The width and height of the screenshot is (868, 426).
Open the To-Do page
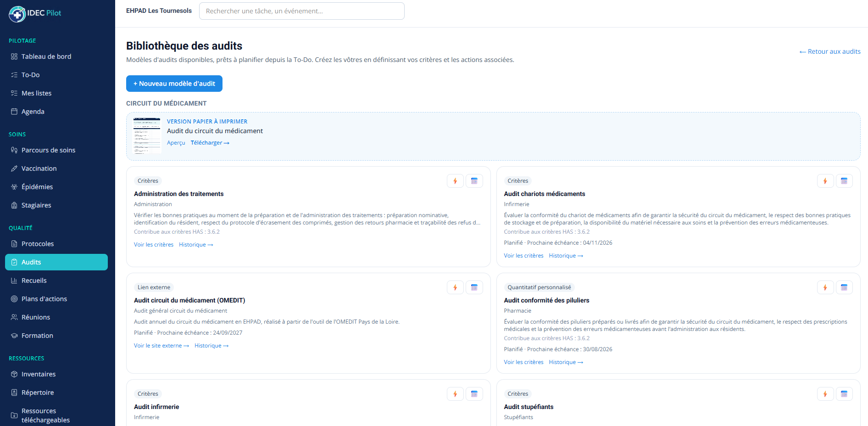click(x=56, y=75)
